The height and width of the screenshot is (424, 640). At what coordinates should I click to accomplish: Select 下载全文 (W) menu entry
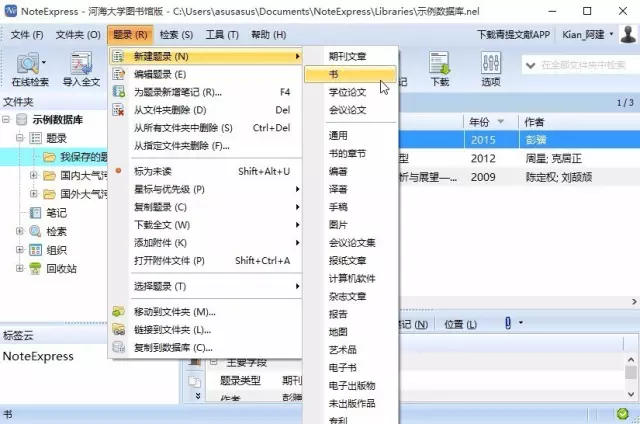pyautogui.click(x=205, y=225)
